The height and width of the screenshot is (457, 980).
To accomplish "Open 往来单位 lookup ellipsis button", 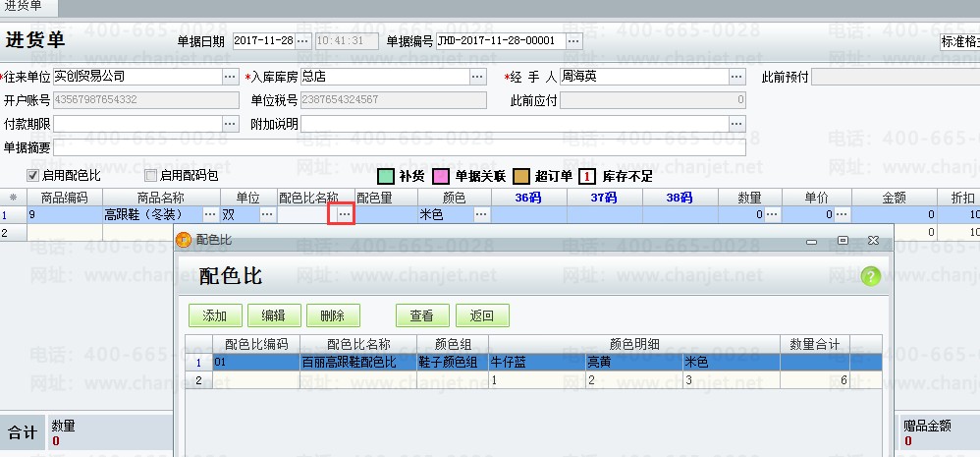I will 230,77.
